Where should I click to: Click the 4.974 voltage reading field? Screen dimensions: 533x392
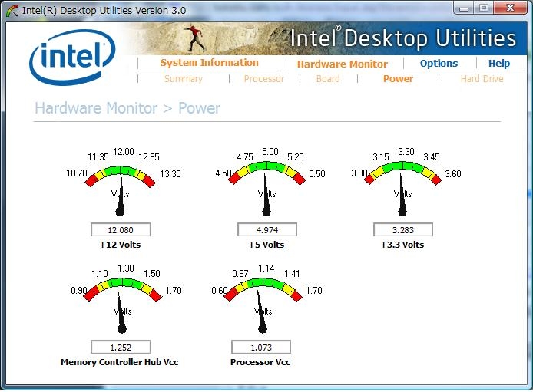click(266, 230)
